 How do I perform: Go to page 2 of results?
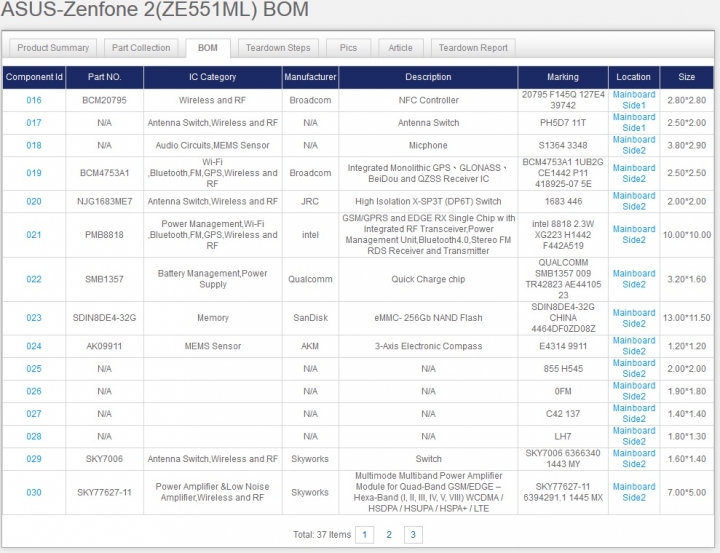click(389, 535)
